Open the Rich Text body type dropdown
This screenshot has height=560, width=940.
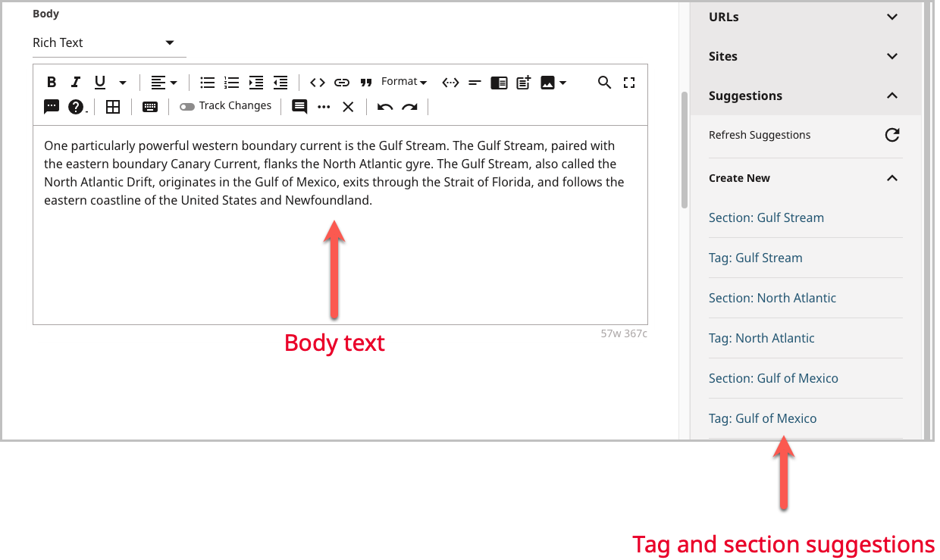tap(108, 43)
